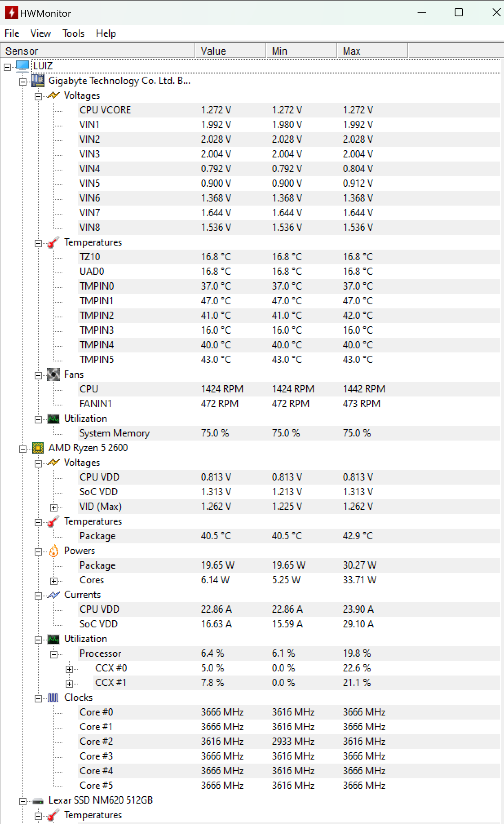The height and width of the screenshot is (824, 504).
Task: Collapse the Processor utilization node
Action: (54, 654)
